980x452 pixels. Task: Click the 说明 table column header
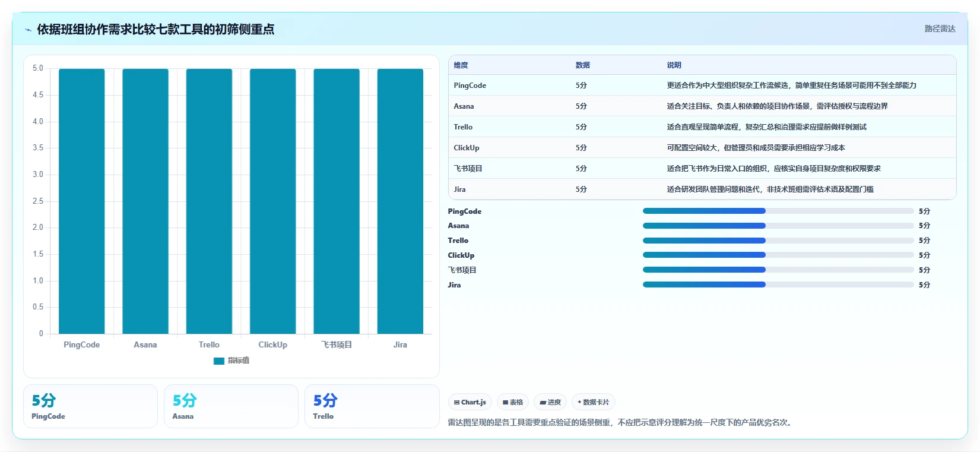pyautogui.click(x=674, y=65)
